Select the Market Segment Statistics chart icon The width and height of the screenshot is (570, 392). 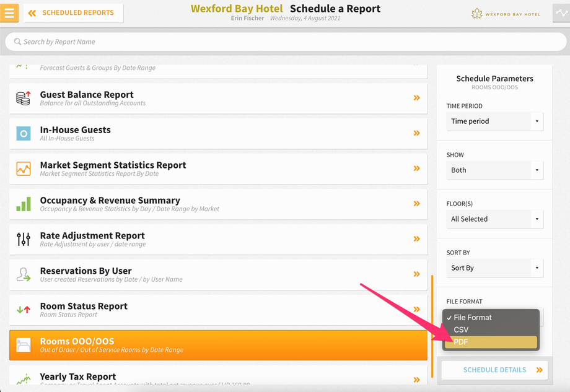pyautogui.click(x=24, y=169)
